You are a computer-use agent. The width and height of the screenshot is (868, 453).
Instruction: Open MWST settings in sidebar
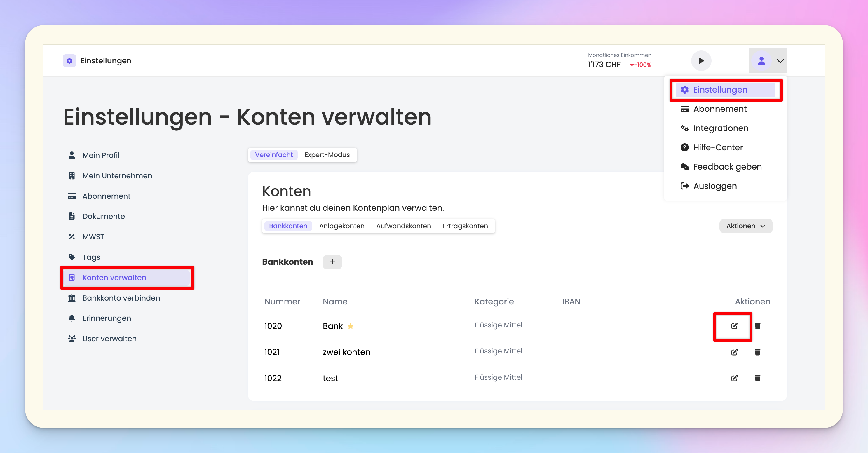click(93, 237)
